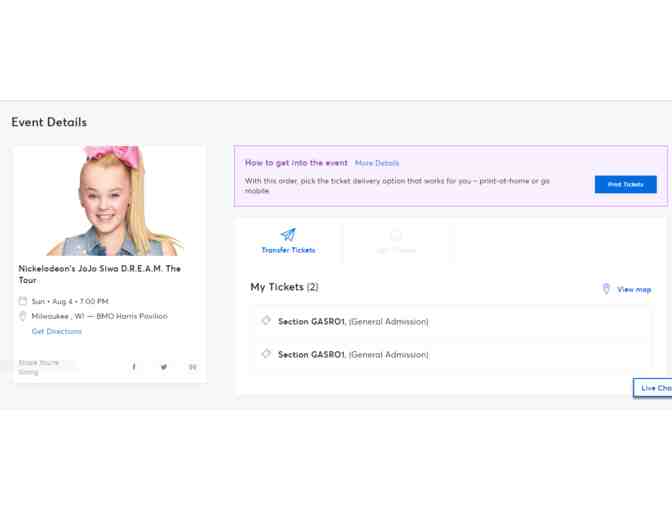Click the Transfer Tickets paper plane icon
Image resolution: width=672 pixels, height=510 pixels.
[288, 235]
